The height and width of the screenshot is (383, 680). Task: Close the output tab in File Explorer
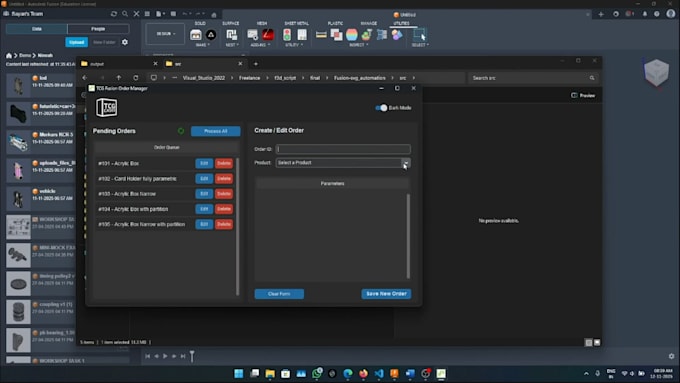click(x=155, y=64)
